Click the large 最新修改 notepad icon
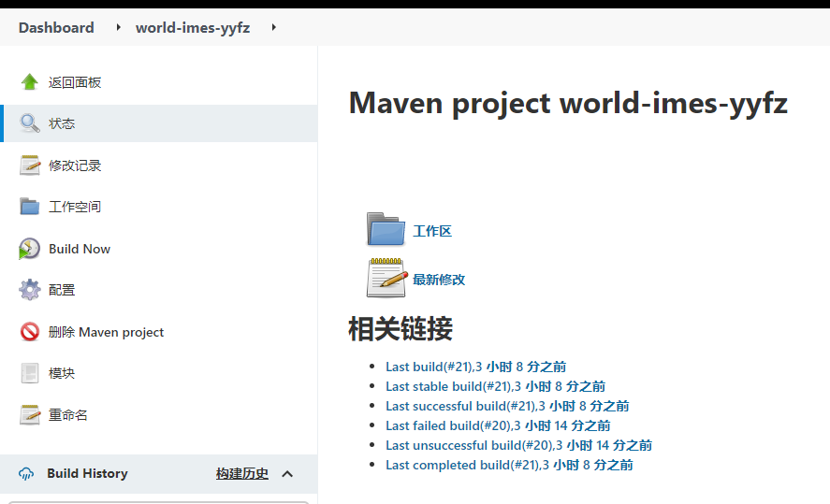830x504 pixels. [387, 278]
